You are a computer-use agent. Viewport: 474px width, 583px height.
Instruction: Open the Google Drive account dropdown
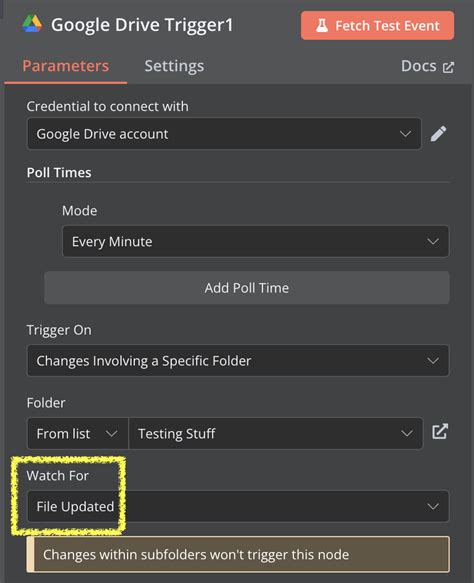point(224,134)
